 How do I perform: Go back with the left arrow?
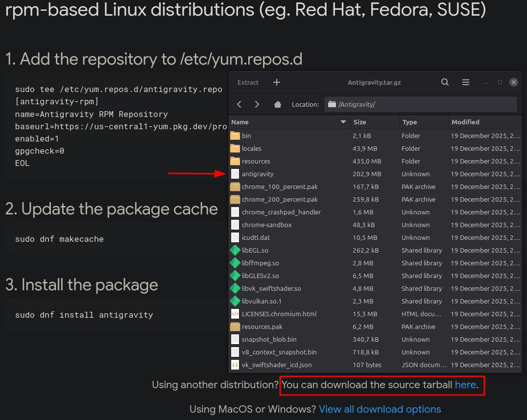click(x=240, y=104)
